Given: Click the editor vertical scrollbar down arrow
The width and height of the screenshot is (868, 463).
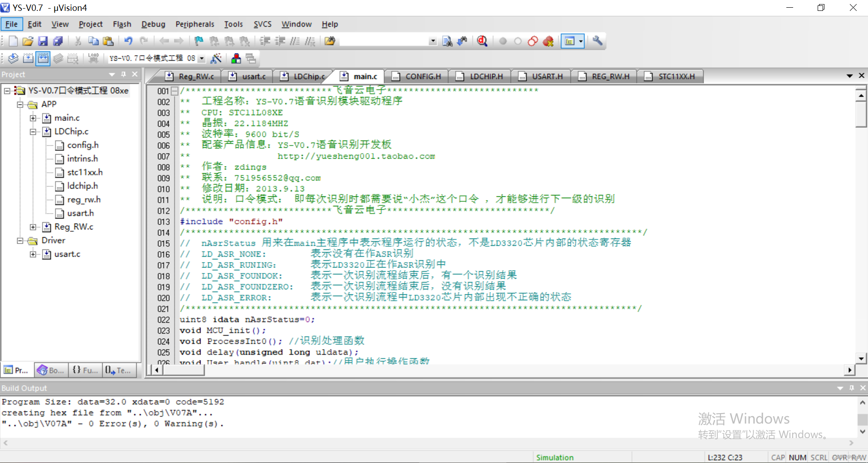Looking at the screenshot, I should click(861, 358).
